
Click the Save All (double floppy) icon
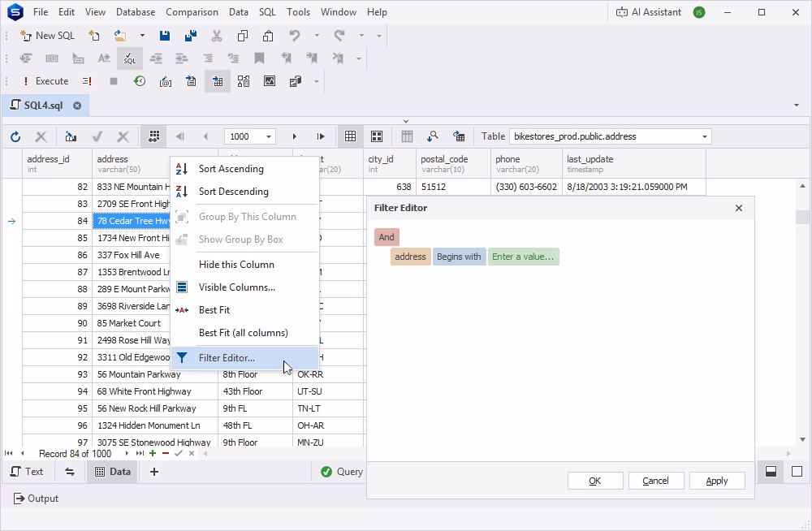(x=190, y=36)
